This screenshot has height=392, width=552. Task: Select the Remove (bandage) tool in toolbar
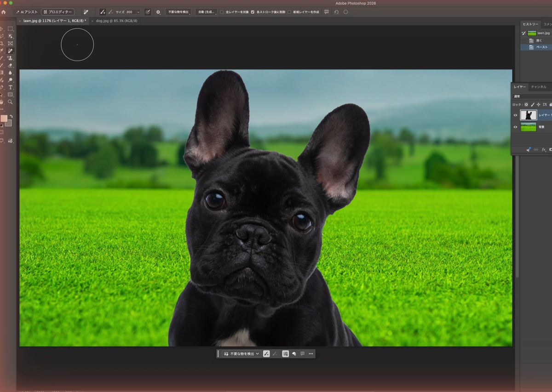[10, 51]
